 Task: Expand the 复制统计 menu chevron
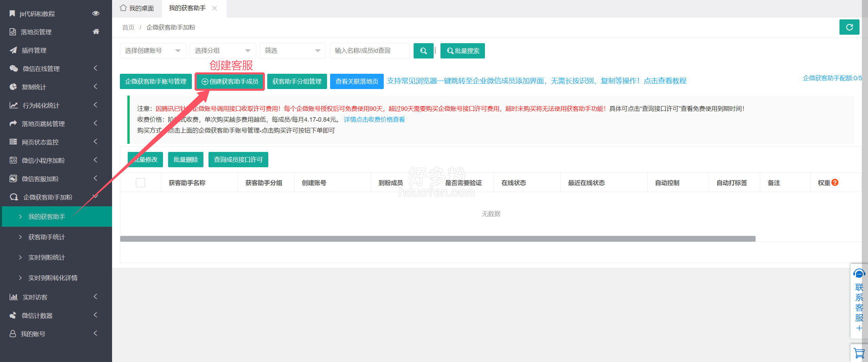pos(95,87)
